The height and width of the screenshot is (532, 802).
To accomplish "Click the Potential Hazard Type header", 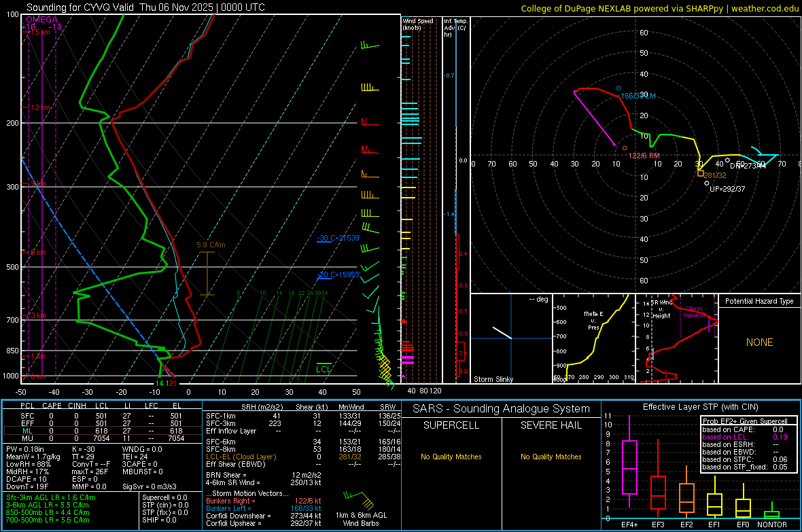I will click(759, 301).
